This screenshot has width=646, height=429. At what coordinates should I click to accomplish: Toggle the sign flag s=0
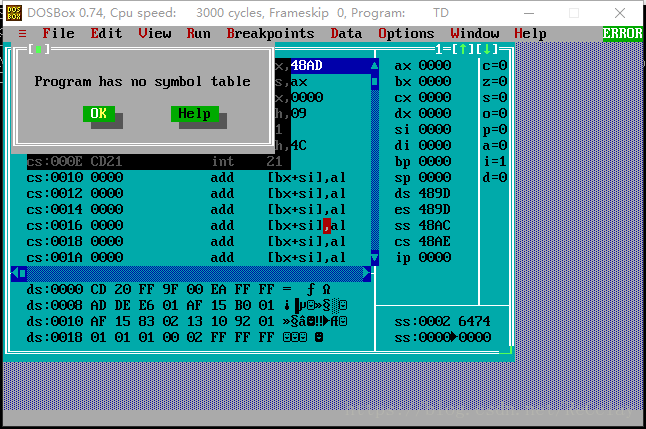point(495,98)
